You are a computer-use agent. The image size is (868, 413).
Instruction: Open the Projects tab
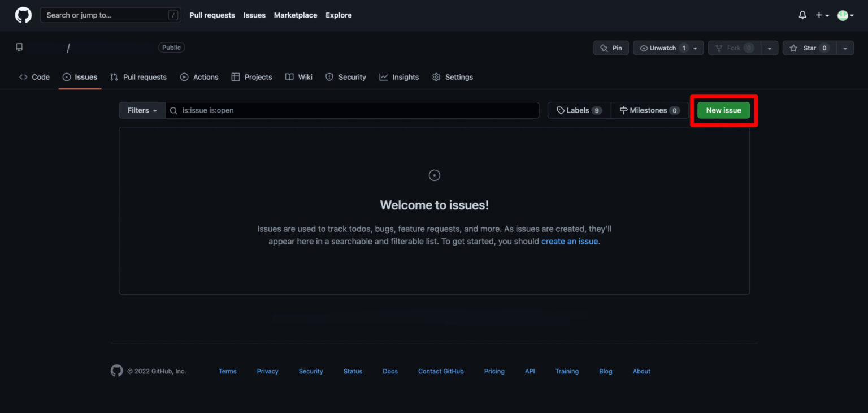click(251, 77)
